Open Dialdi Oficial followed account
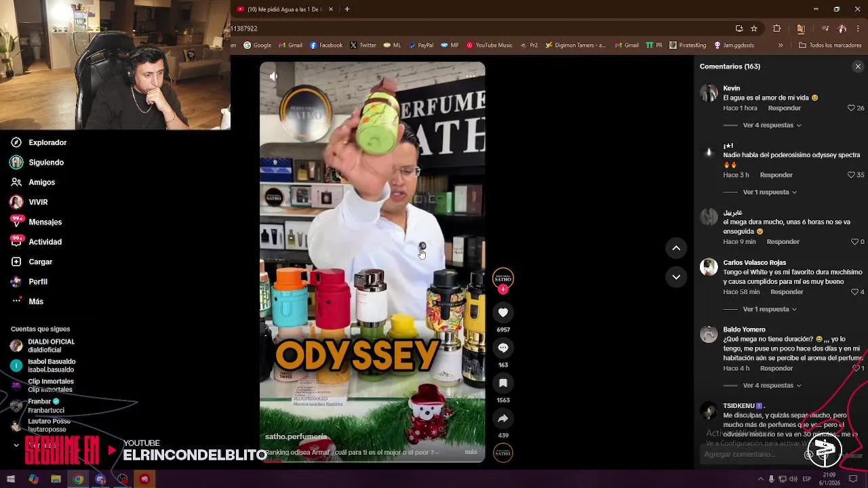The image size is (868, 488). point(43,346)
